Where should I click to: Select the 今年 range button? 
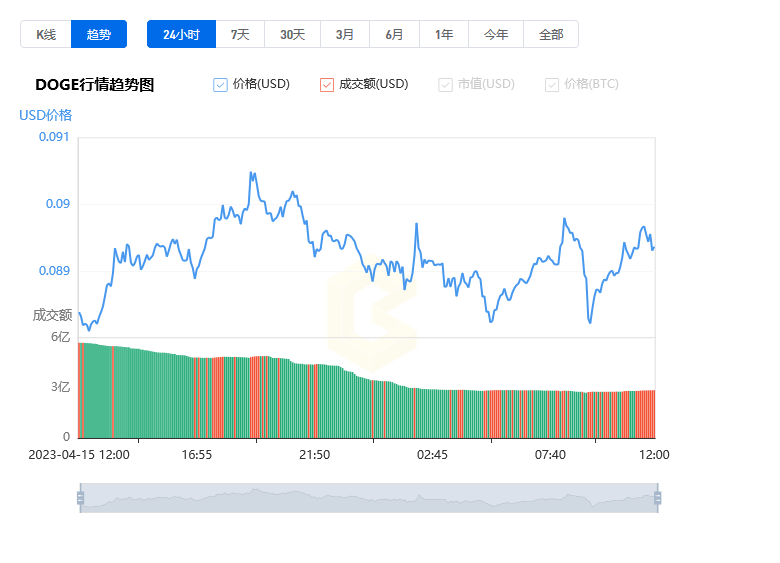point(496,34)
